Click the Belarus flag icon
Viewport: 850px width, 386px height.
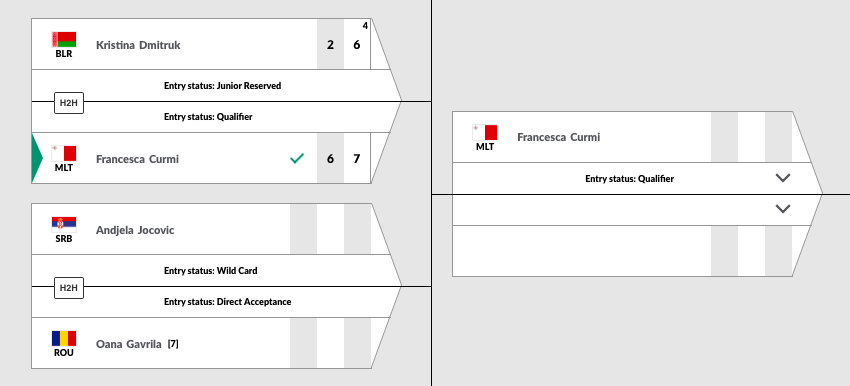(x=64, y=40)
